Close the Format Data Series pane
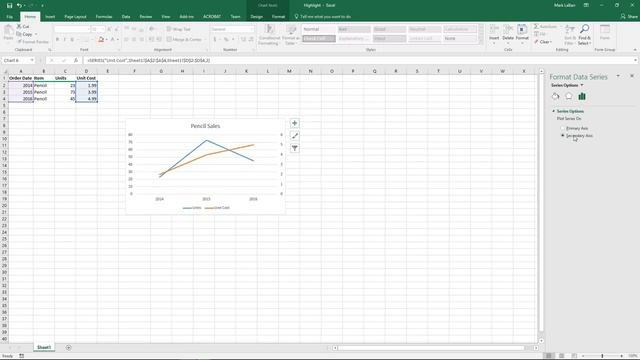The image size is (640, 360). (632, 76)
